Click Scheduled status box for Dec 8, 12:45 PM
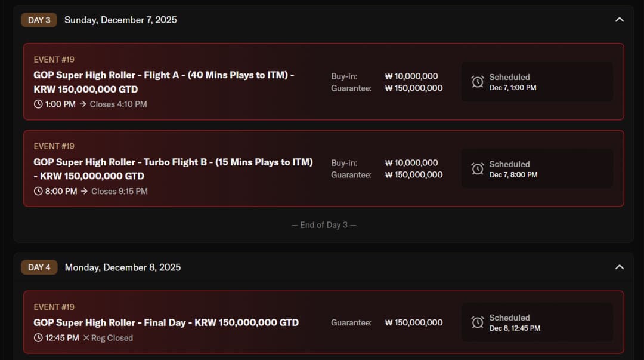644x360 pixels. (x=537, y=322)
